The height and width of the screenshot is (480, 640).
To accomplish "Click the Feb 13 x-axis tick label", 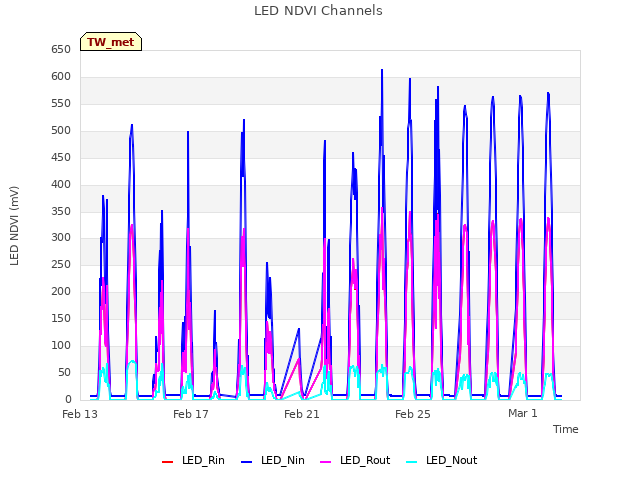I will 80,414.
